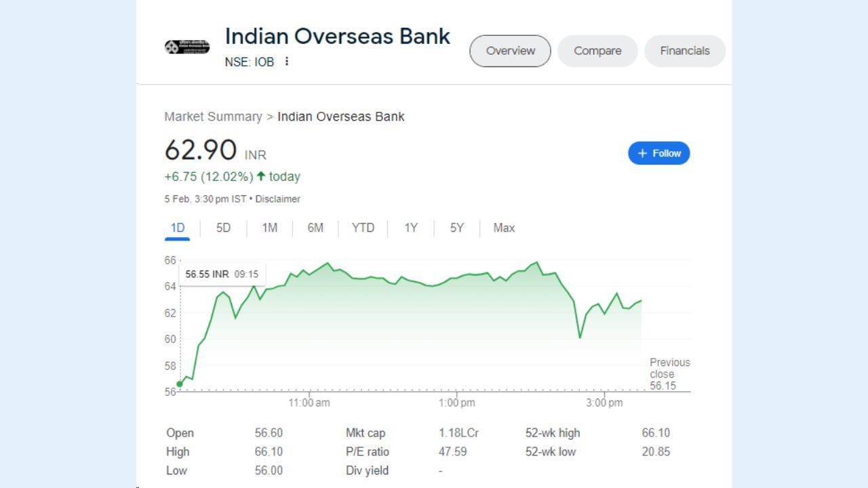Click the 62.90 INR price figure
Image resolution: width=868 pixels, height=488 pixels.
pyautogui.click(x=201, y=150)
